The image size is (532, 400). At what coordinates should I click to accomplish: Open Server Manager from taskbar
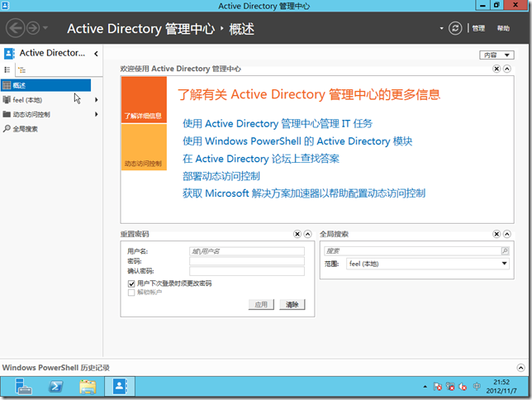[x=23, y=387]
